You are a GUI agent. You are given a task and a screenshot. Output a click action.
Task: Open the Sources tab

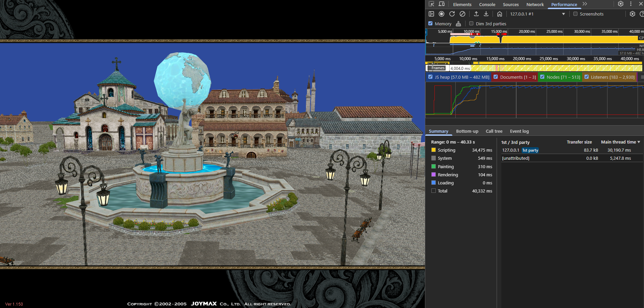(x=511, y=4)
